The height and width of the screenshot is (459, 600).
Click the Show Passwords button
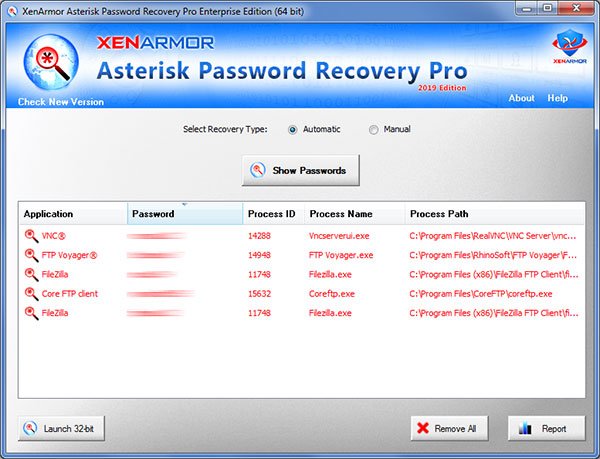[x=301, y=170]
